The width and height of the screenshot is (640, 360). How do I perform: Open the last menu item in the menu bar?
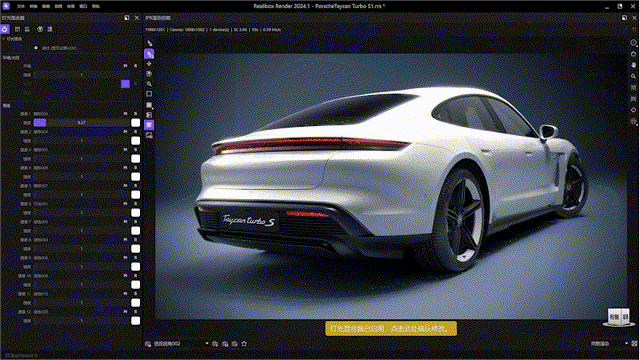(96, 6)
